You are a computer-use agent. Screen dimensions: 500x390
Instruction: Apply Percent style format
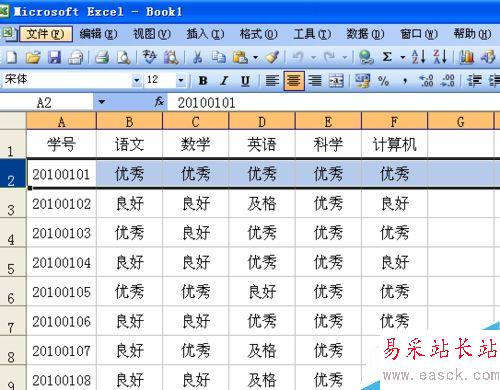pos(384,81)
